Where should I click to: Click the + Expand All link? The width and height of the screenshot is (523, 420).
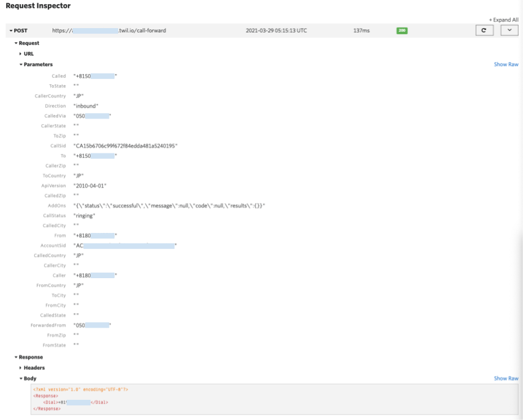pos(503,20)
